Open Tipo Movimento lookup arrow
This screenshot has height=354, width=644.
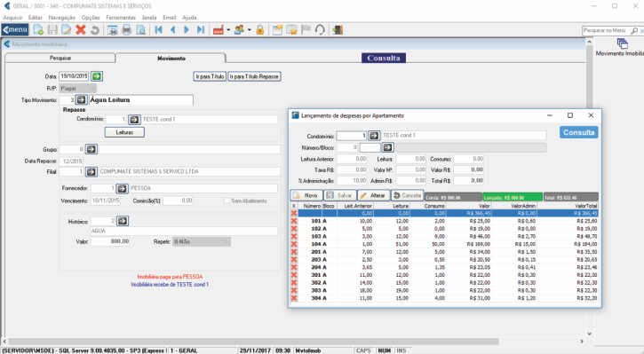[82, 99]
